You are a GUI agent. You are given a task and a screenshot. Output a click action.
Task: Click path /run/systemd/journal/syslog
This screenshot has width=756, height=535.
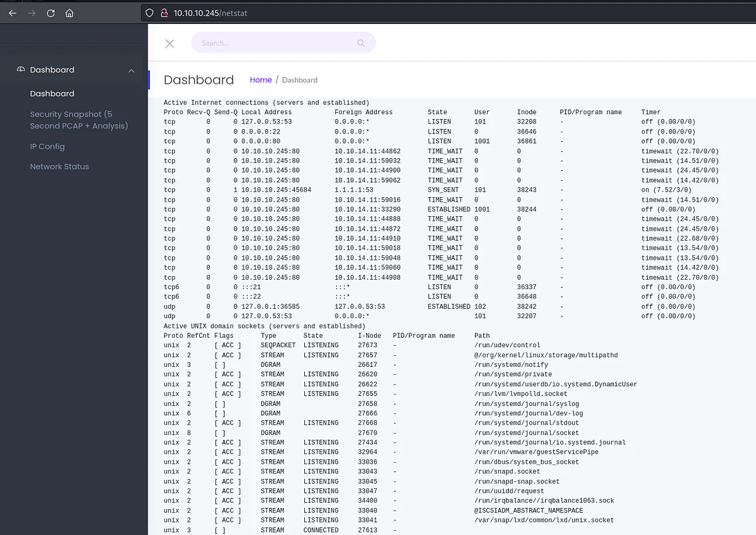coord(527,404)
